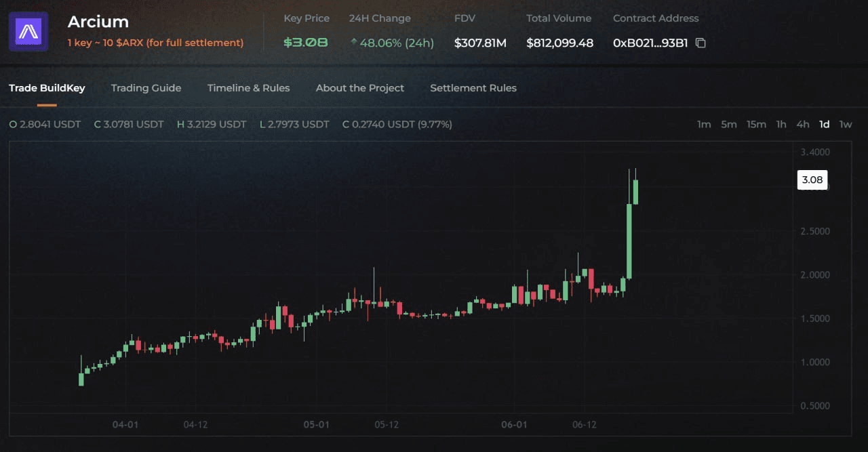This screenshot has height=452, width=868.
Task: Click the low price 'L 2.7973 USDT'
Action: [294, 124]
